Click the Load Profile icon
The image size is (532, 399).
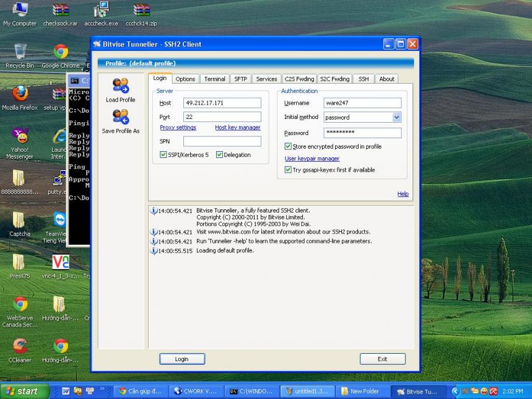[x=120, y=87]
